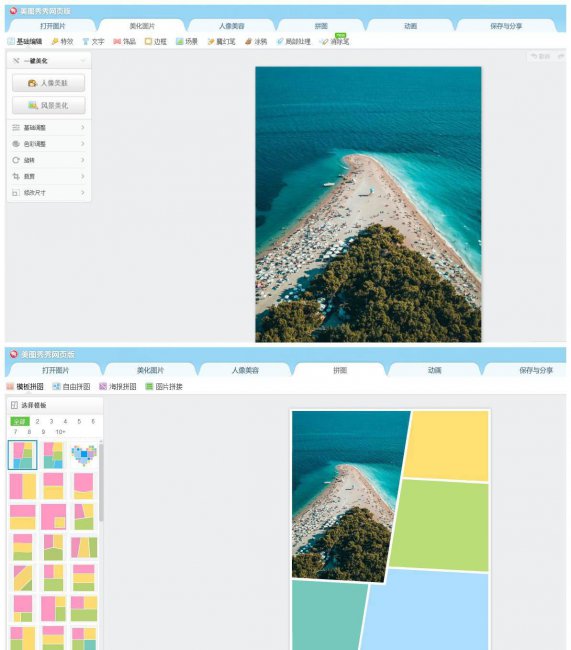Filter templates to 5 photos
This screenshot has width=571, height=650.
pos(79,421)
